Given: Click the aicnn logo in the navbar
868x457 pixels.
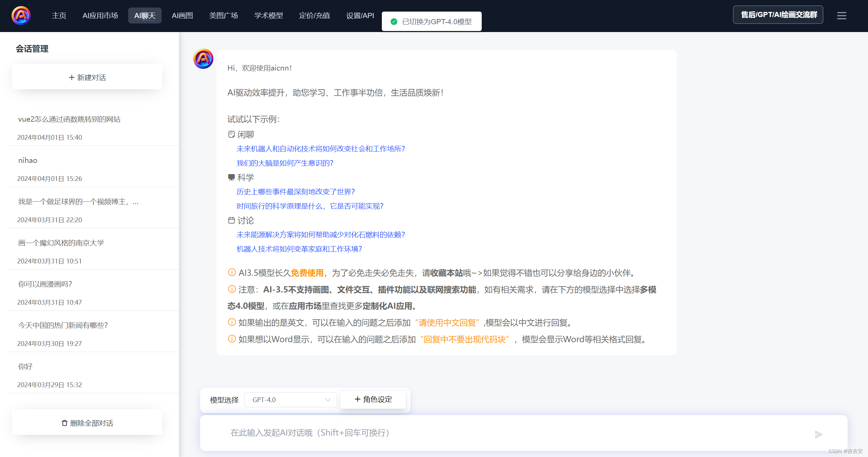Looking at the screenshot, I should click(21, 16).
